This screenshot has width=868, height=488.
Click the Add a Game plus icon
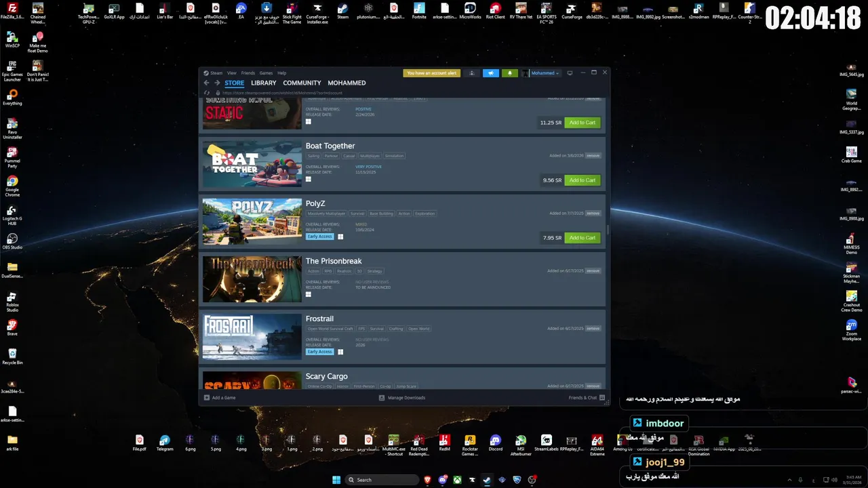coord(207,398)
